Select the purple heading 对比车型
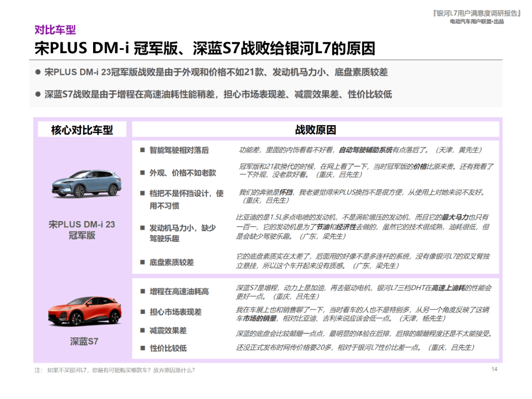This screenshot has height=399, width=532. tap(55, 30)
